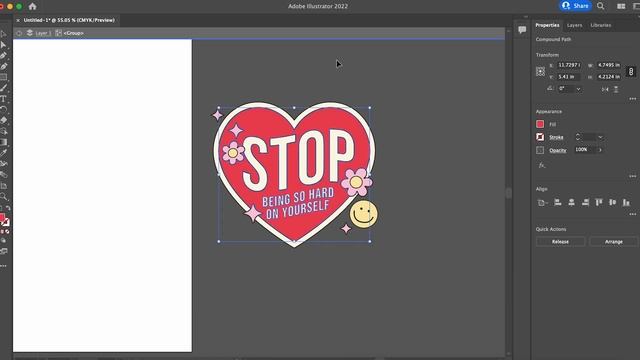The image size is (640, 360).
Task: Select the Untitled-1 document tab
Action: [69, 20]
